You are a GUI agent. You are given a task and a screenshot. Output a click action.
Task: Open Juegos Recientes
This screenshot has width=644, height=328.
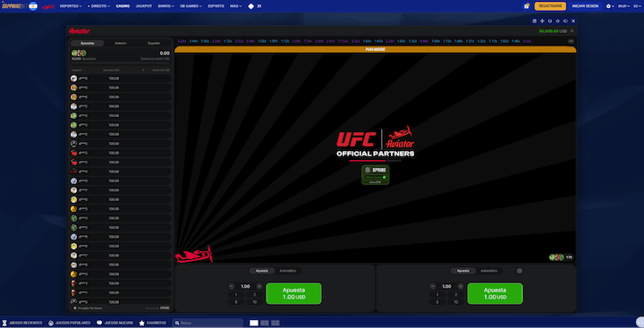(x=22, y=323)
